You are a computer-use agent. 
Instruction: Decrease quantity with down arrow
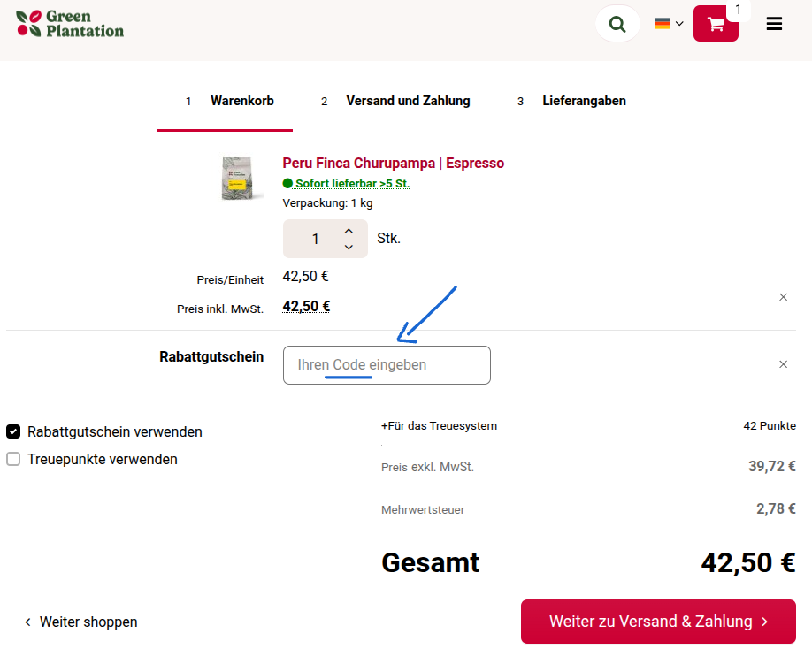(349, 248)
